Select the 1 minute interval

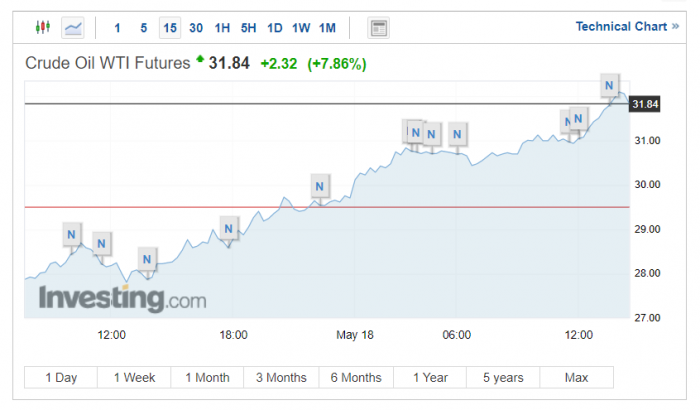click(x=117, y=27)
